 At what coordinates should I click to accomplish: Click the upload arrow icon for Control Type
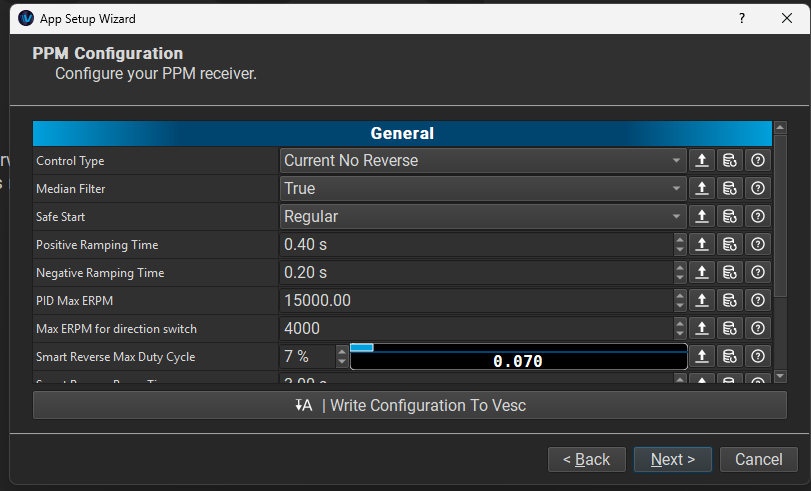coord(702,160)
